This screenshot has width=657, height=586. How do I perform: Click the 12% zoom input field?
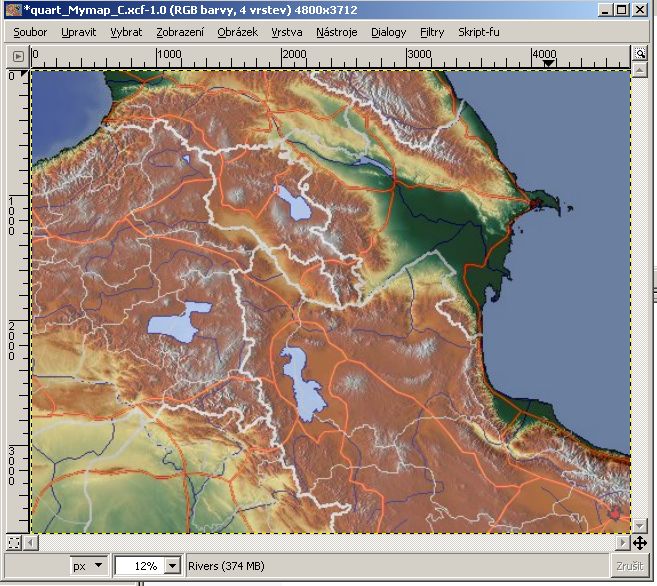[x=140, y=566]
